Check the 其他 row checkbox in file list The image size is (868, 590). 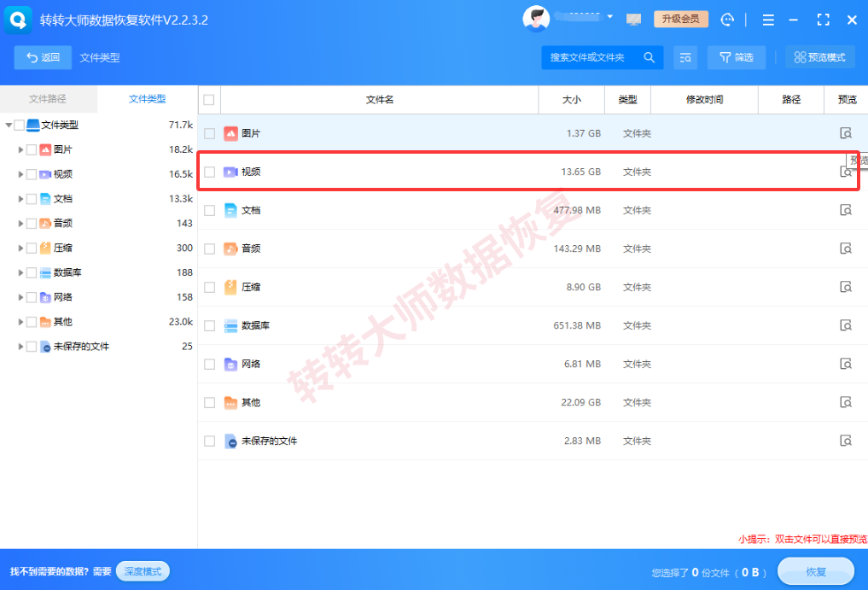(209, 403)
